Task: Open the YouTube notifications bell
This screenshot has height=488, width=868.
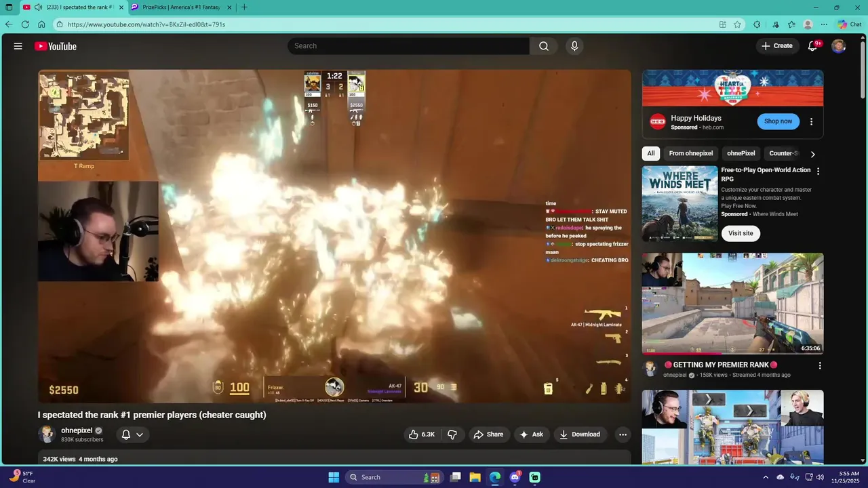Action: click(x=812, y=46)
